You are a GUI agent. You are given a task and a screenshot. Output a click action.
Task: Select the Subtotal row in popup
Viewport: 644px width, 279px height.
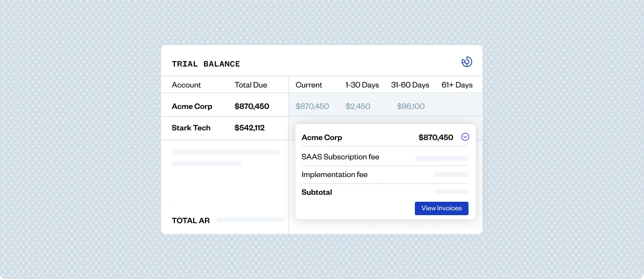317,192
